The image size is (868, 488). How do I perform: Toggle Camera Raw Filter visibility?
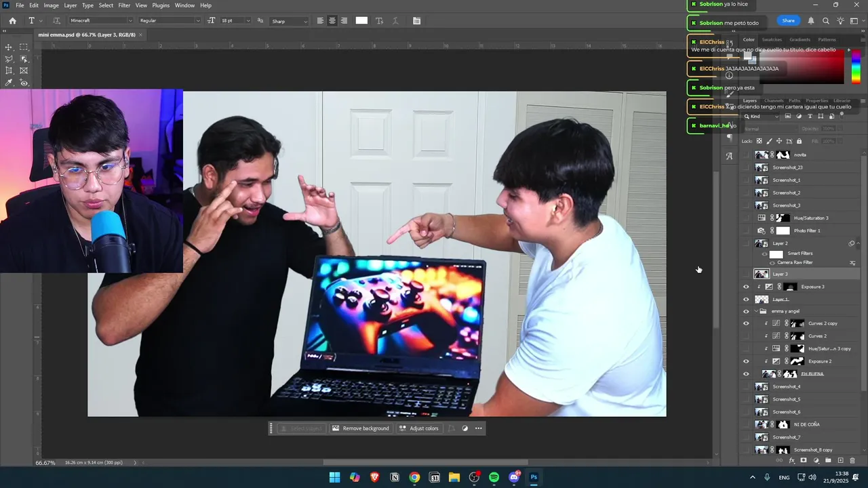pyautogui.click(x=772, y=262)
